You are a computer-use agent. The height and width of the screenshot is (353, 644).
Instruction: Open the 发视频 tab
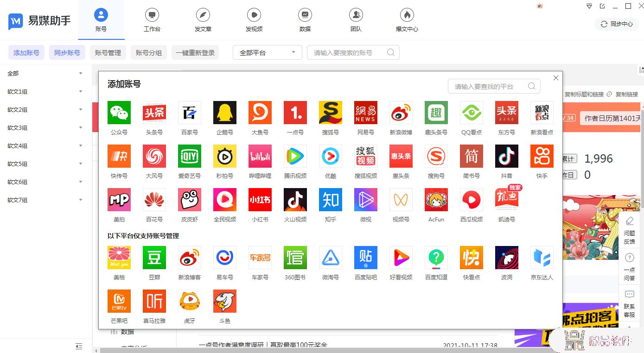[x=254, y=20]
